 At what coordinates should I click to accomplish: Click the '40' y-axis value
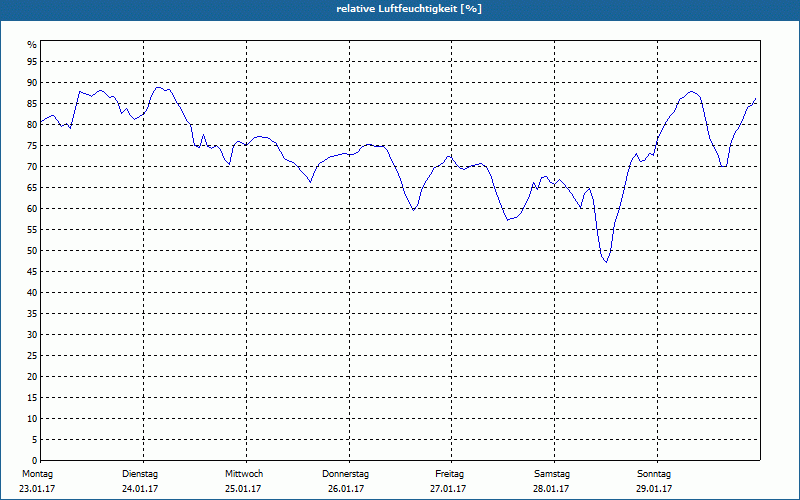32,292
